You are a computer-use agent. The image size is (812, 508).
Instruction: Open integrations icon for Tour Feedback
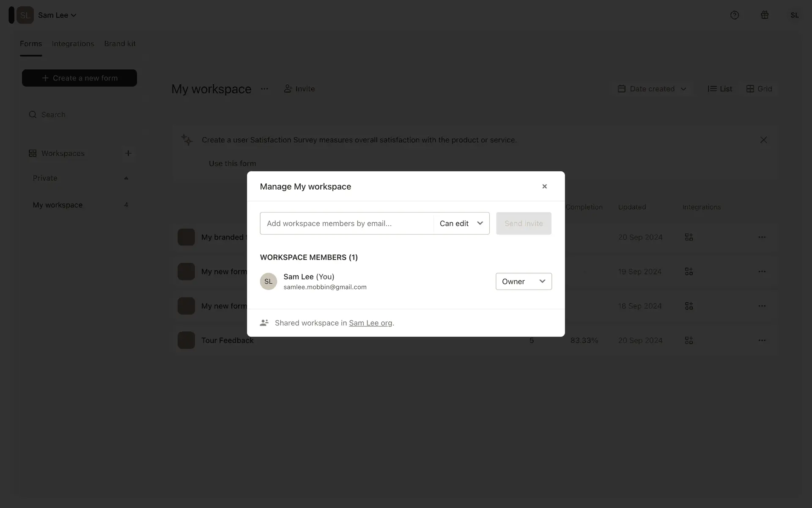click(689, 340)
